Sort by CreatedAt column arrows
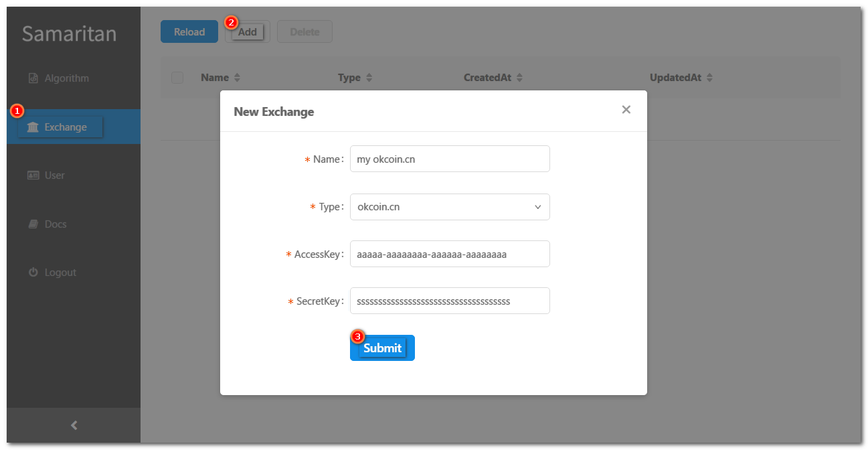 click(x=519, y=78)
